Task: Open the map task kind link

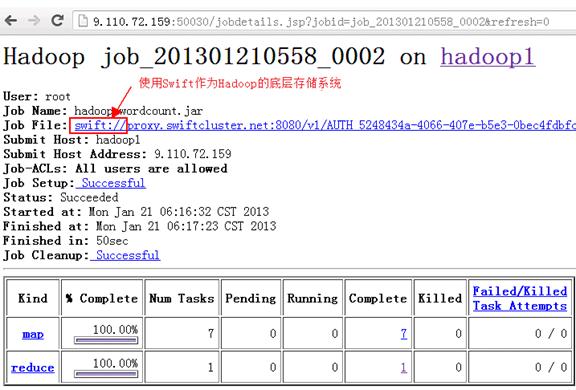Action: click(x=33, y=334)
